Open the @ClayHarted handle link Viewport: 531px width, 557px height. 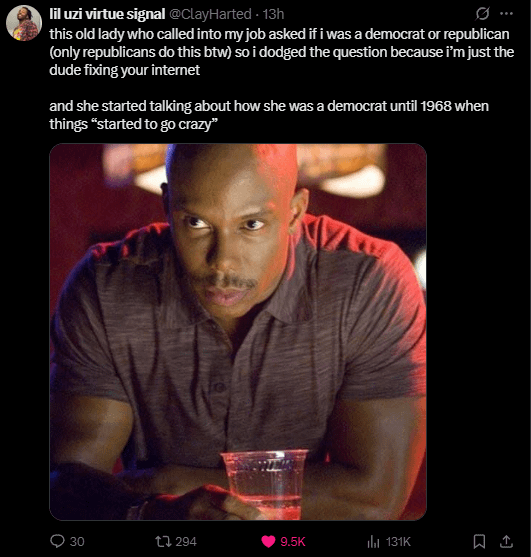click(210, 14)
